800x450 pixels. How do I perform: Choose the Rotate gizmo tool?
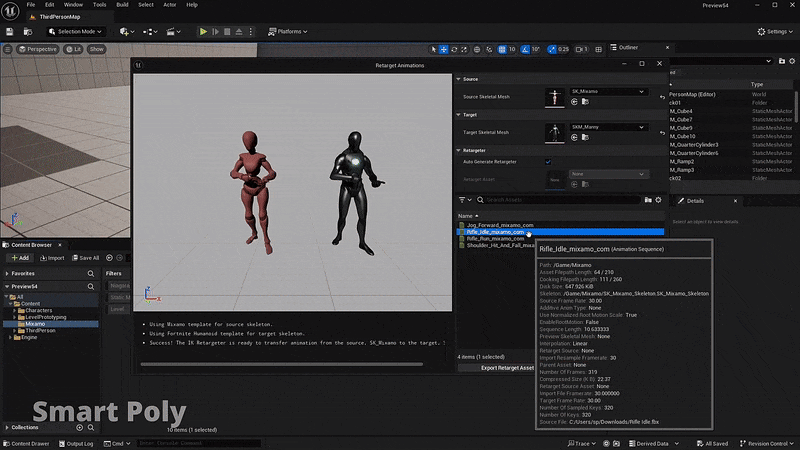tap(454, 49)
